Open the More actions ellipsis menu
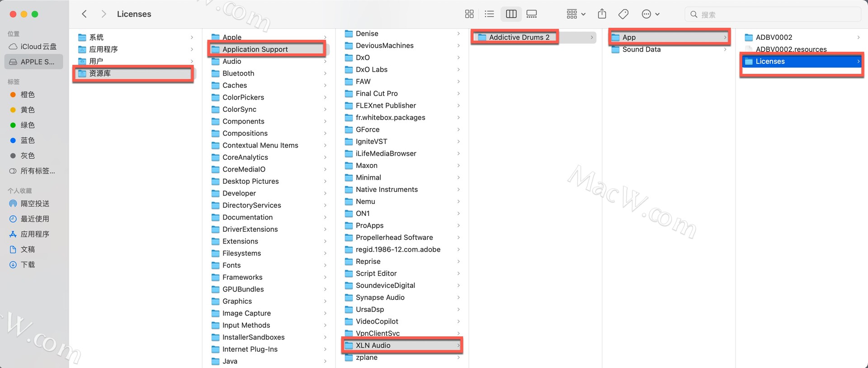 (x=651, y=14)
